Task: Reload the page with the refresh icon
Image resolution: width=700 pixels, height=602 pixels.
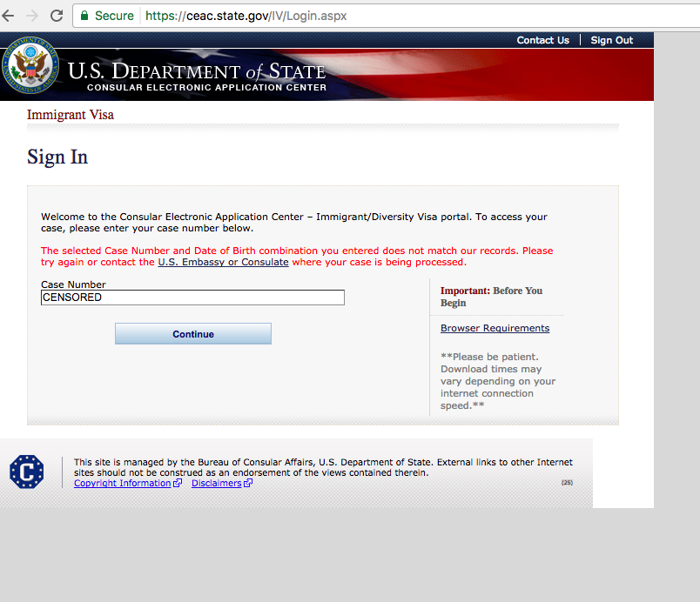Action: point(57,16)
